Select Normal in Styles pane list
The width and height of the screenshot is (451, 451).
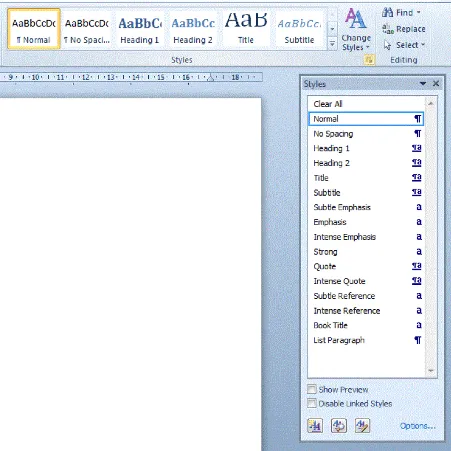[x=366, y=119]
